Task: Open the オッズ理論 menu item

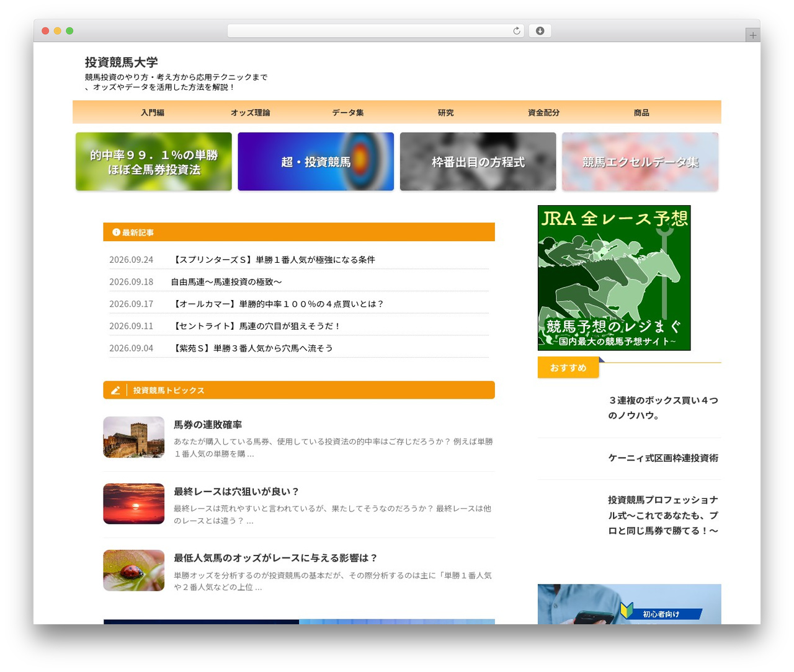Action: [251, 113]
